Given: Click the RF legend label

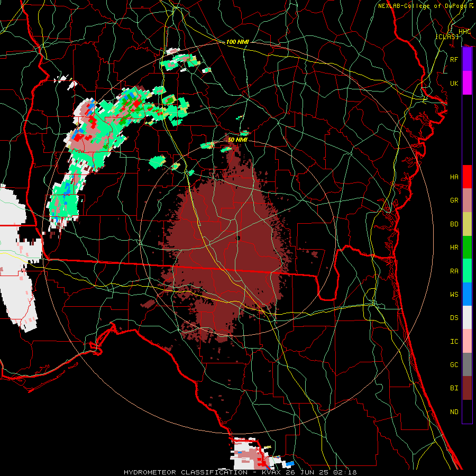Looking at the screenshot, I should 454,59.
